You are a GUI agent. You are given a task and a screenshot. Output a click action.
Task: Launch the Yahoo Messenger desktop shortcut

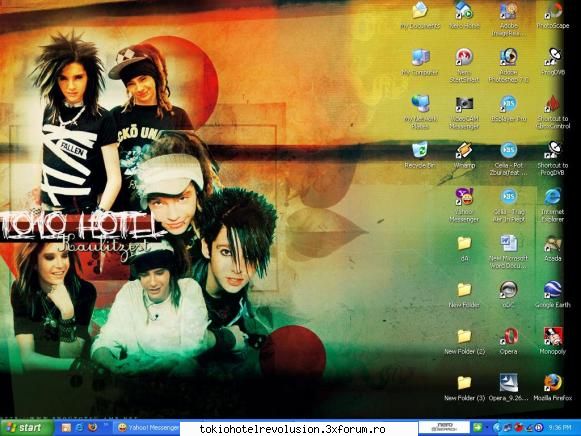point(464,205)
